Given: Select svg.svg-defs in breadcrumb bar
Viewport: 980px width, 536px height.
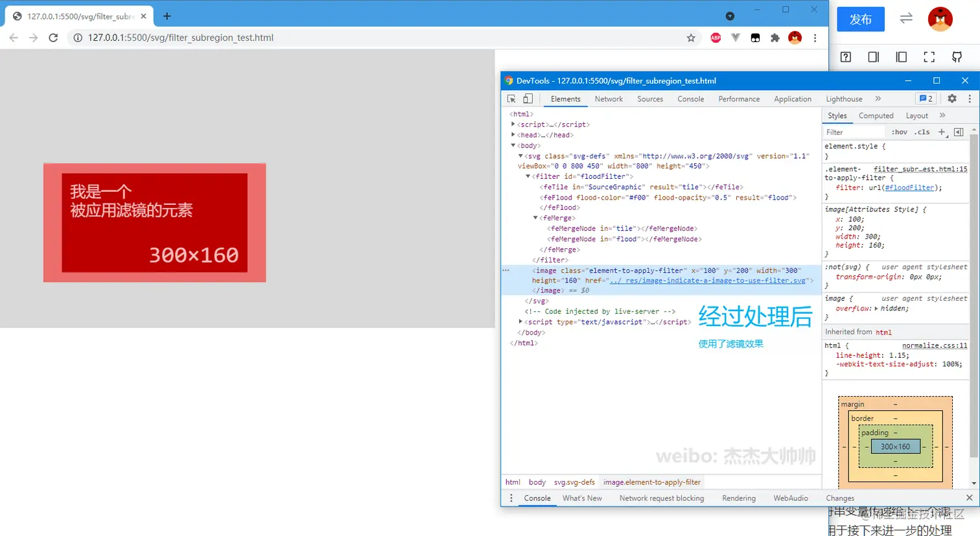Looking at the screenshot, I should pyautogui.click(x=574, y=482).
